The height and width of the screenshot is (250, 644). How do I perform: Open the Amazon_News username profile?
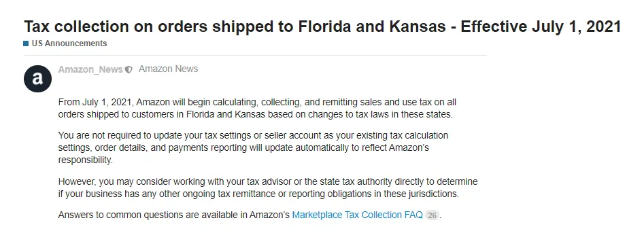[x=90, y=69]
